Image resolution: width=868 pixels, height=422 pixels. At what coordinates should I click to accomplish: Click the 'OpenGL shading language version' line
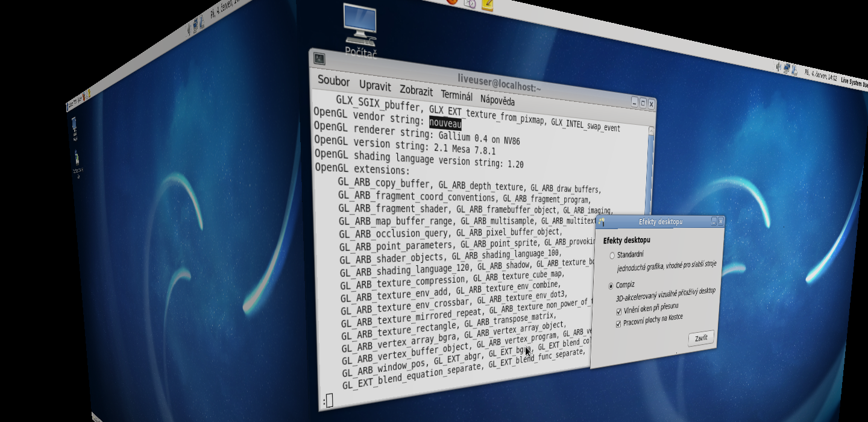click(x=419, y=159)
